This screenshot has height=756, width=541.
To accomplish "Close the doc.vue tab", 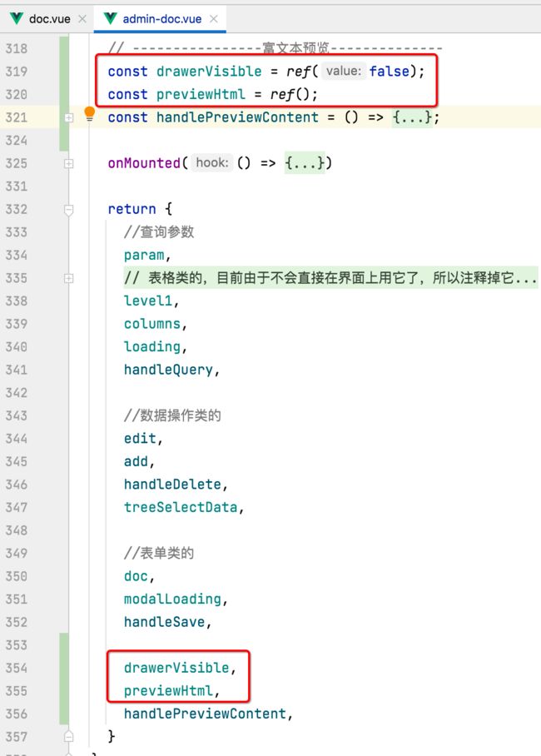I will (82, 19).
